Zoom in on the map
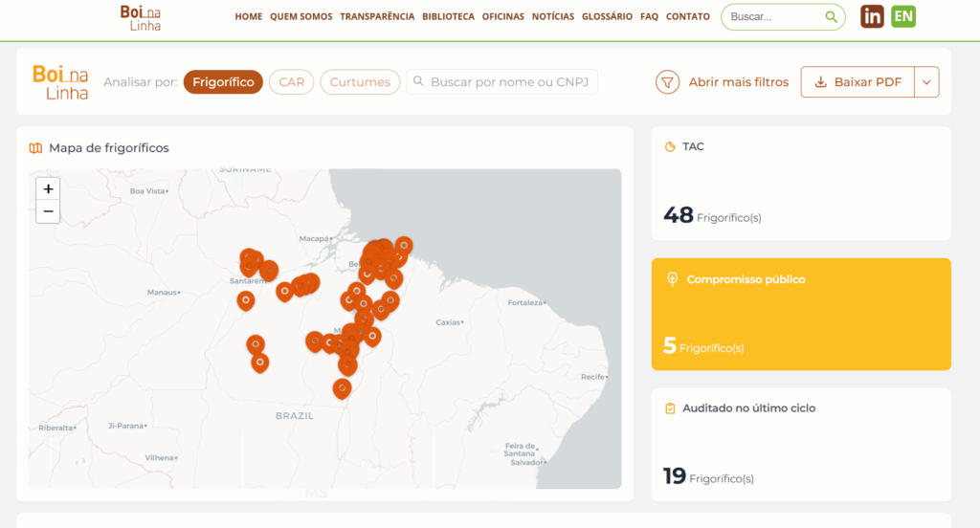Image resolution: width=980 pixels, height=528 pixels. pos(48,188)
